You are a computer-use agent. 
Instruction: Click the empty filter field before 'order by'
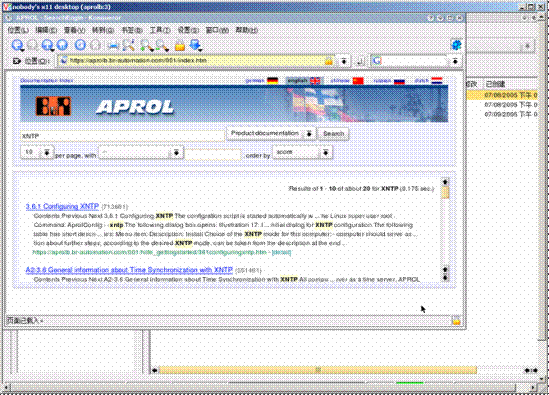213,154
